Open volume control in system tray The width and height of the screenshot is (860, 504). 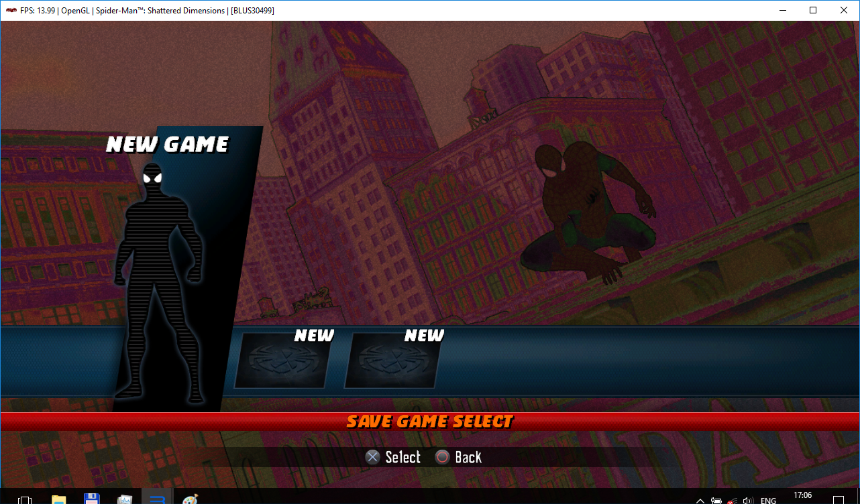click(x=749, y=500)
